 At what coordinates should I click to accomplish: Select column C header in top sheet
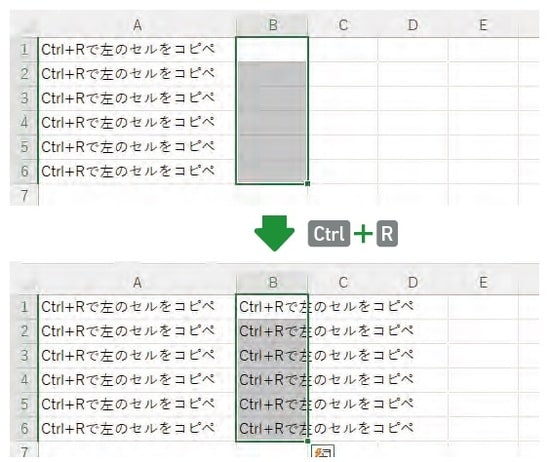pyautogui.click(x=343, y=25)
